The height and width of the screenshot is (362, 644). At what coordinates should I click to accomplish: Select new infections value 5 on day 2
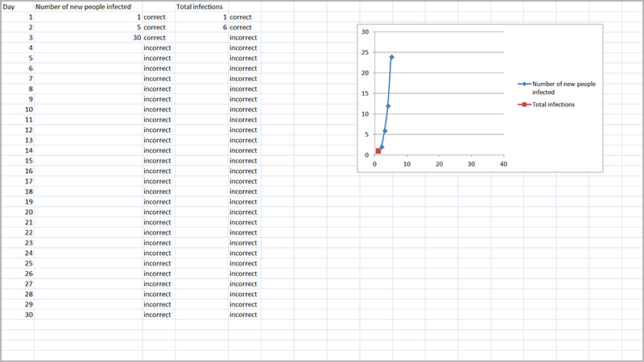click(89, 27)
